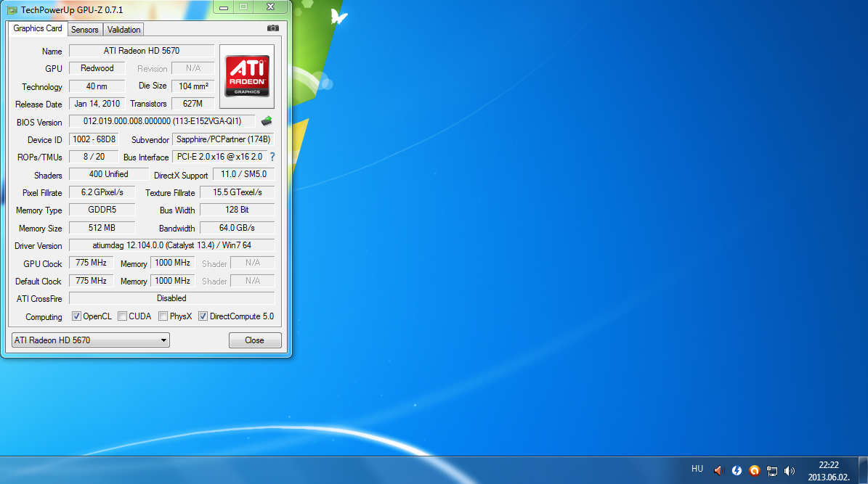
Task: Click the Revision value N/A
Action: click(192, 68)
